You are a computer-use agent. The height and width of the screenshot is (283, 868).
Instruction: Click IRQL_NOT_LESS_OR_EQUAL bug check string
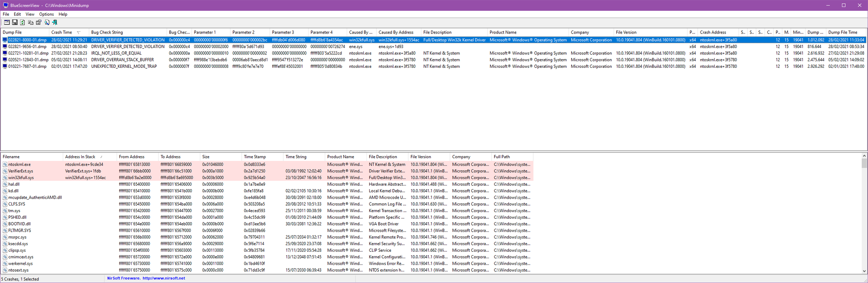click(x=116, y=53)
